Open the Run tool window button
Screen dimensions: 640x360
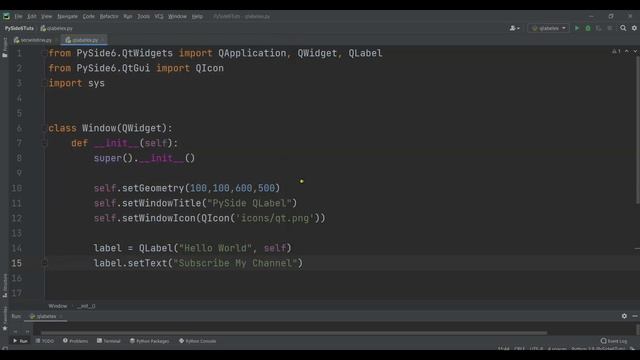[x=20, y=341]
